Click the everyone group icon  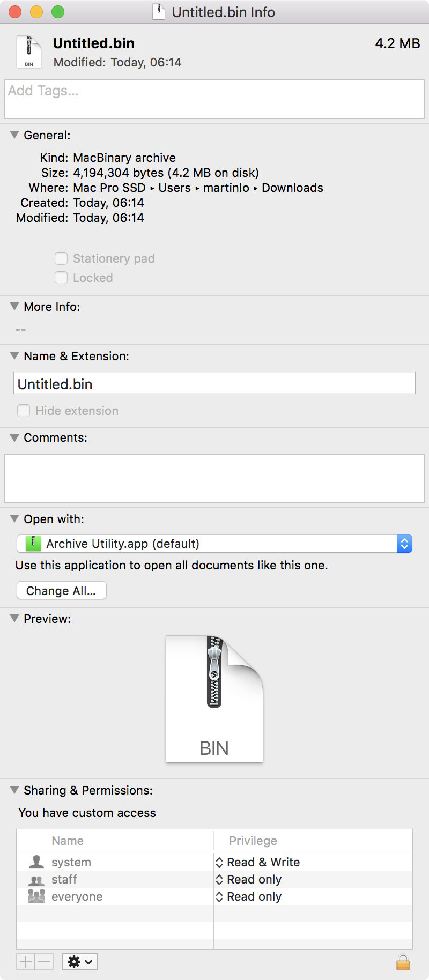(36, 896)
